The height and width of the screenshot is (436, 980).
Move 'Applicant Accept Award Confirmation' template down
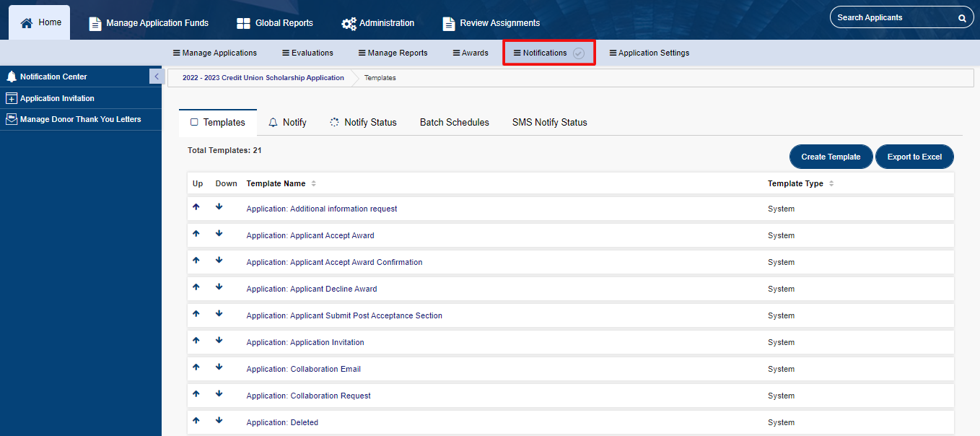pos(219,260)
